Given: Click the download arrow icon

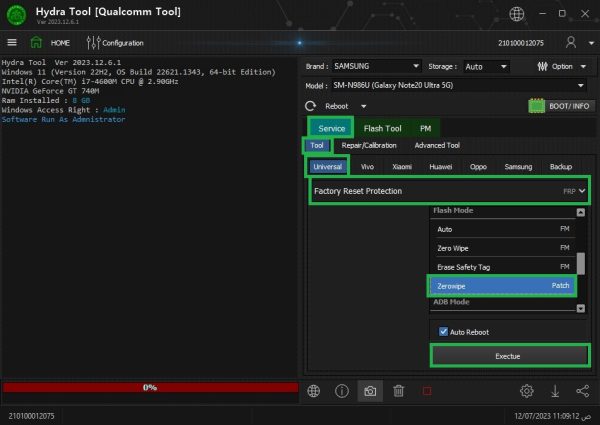Looking at the screenshot, I should (x=555, y=391).
